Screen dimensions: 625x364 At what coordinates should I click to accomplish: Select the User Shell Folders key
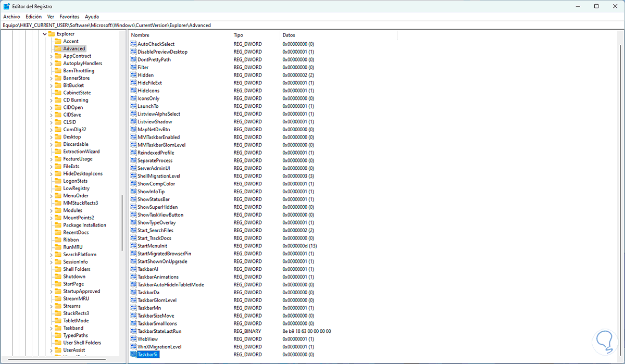tap(82, 343)
